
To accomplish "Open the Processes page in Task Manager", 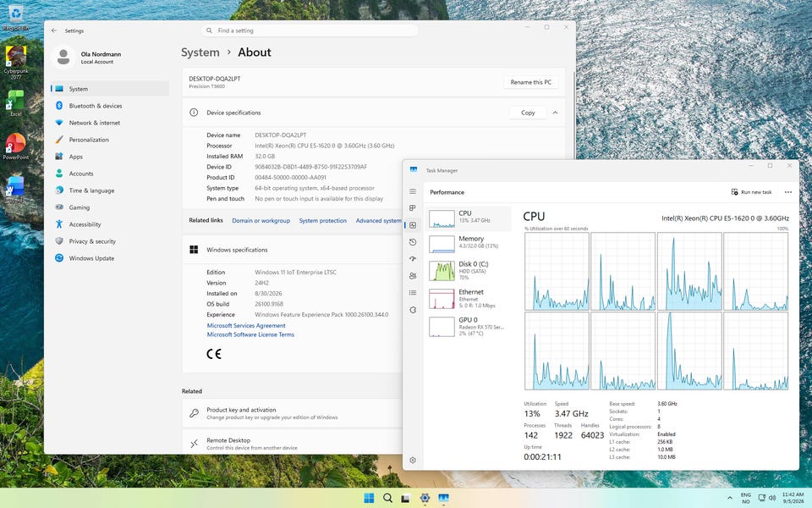I will click(413, 208).
